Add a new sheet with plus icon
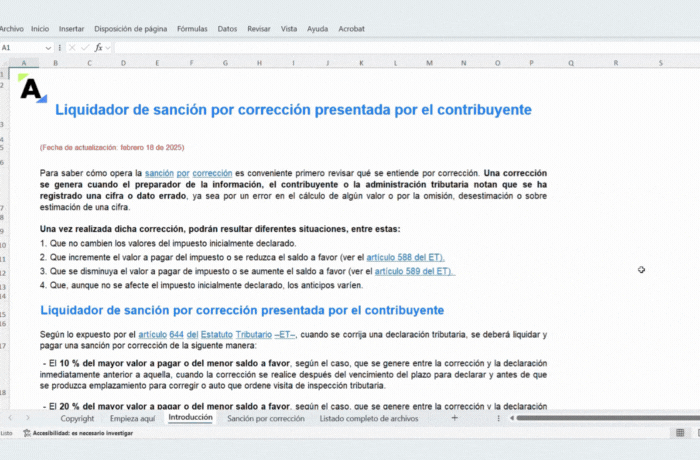 (454, 418)
